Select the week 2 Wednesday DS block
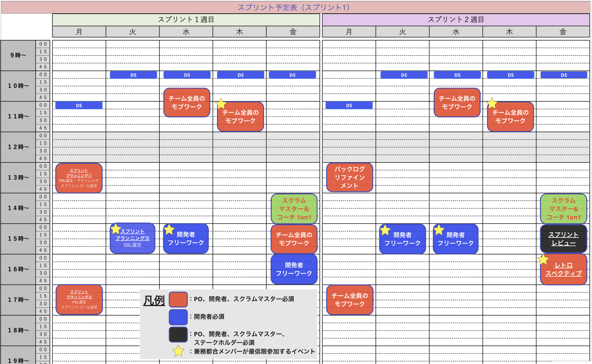The height and width of the screenshot is (364, 592). 457,75
